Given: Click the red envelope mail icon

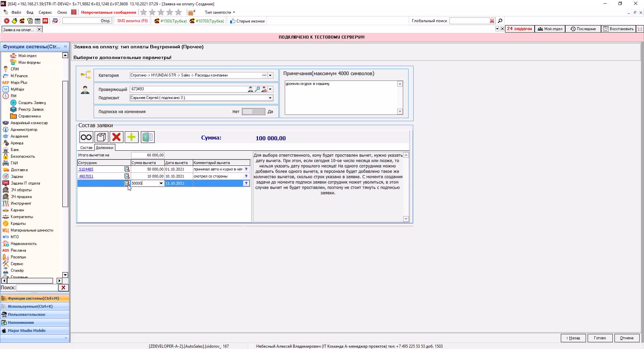Looking at the screenshot, I should click(45, 21).
